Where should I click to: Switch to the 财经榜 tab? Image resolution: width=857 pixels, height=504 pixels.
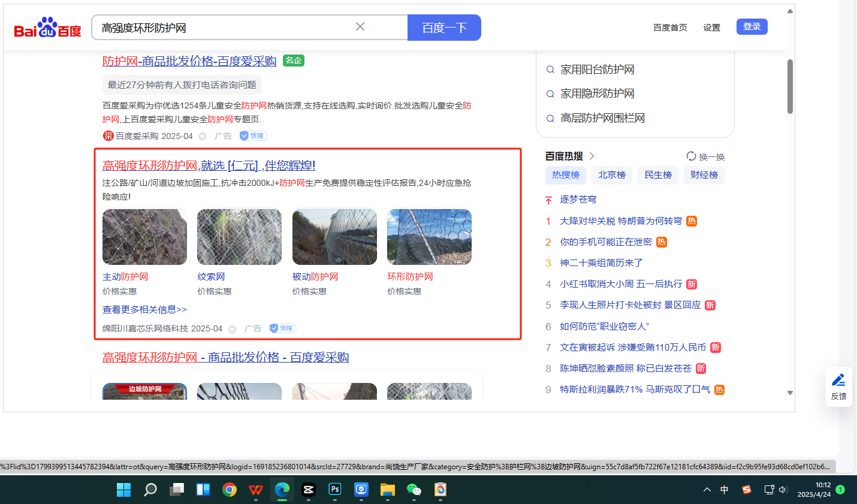(704, 175)
